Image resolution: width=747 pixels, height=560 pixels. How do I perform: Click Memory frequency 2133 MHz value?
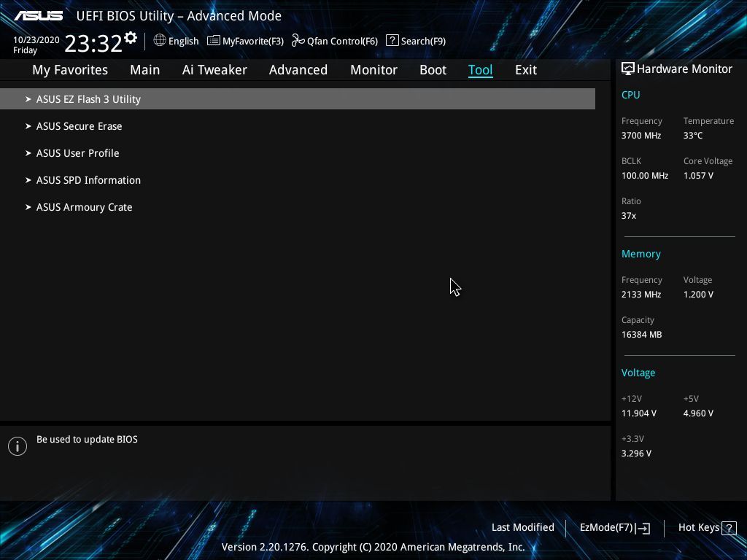coord(640,295)
